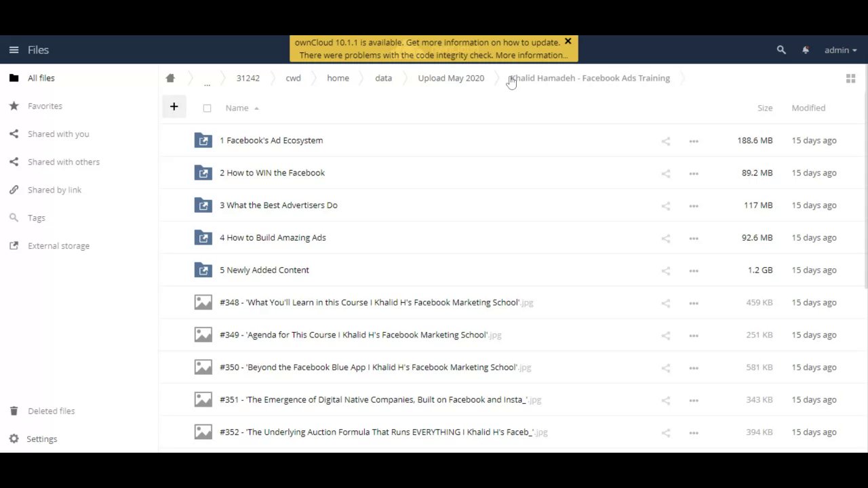The width and height of the screenshot is (868, 488).
Task: Share 4 How to Build Amazing Ads folder
Action: click(666, 238)
